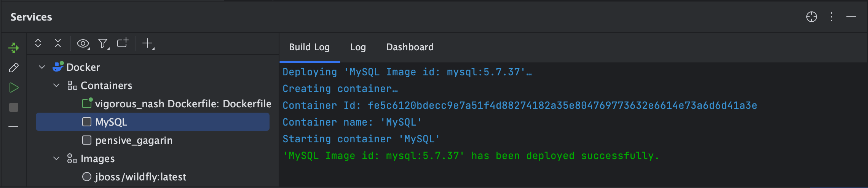Open the Services panel three-dot options menu

831,17
